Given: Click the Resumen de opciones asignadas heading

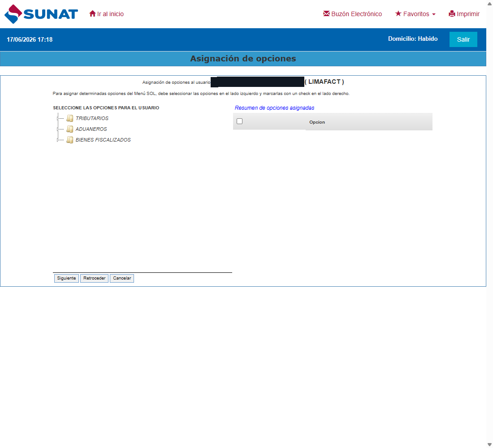Looking at the screenshot, I should click(274, 108).
